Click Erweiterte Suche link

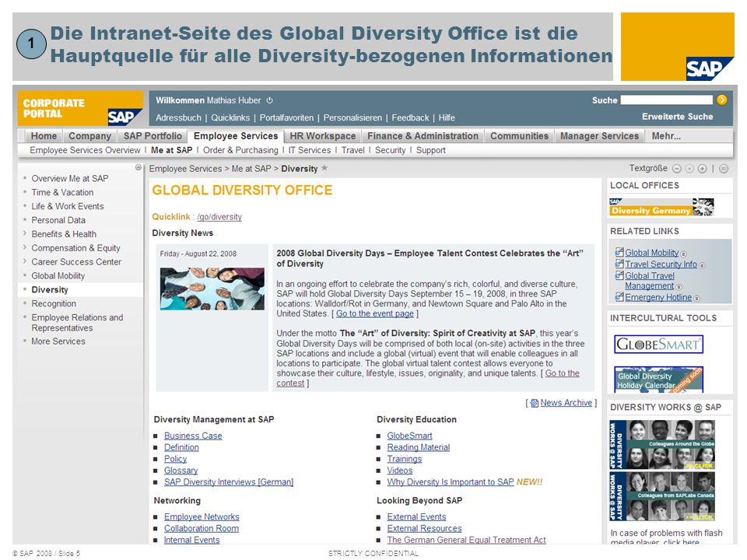[x=677, y=117]
